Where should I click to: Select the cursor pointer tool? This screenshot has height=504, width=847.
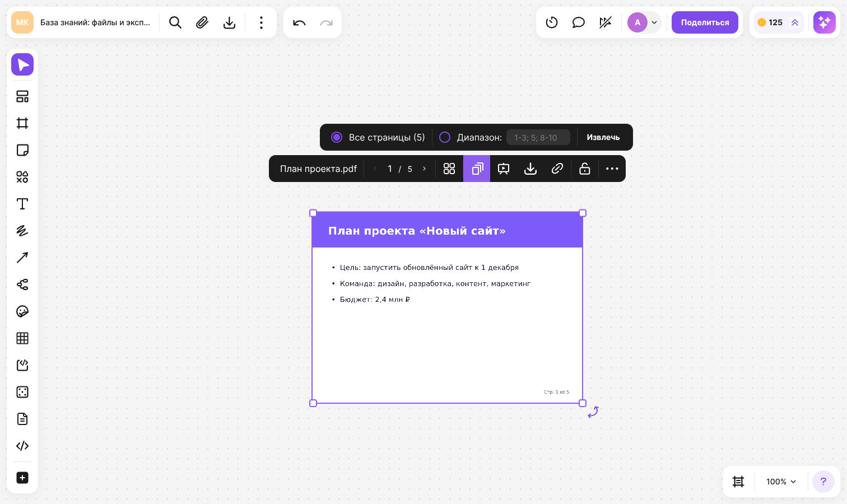click(22, 65)
